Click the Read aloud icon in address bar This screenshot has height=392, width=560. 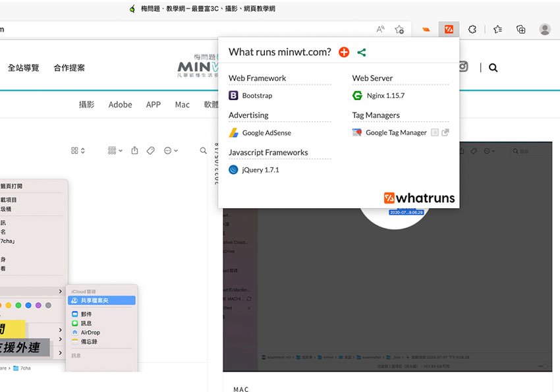(380, 29)
